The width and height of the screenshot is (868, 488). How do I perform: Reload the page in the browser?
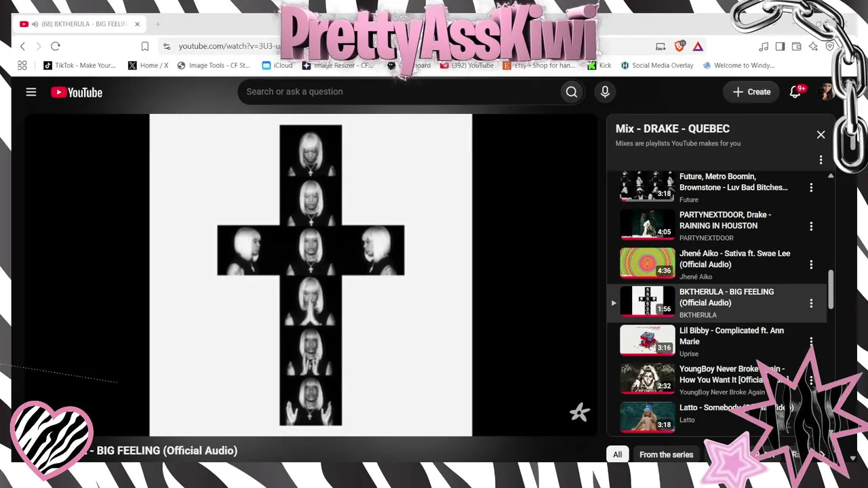point(56,46)
